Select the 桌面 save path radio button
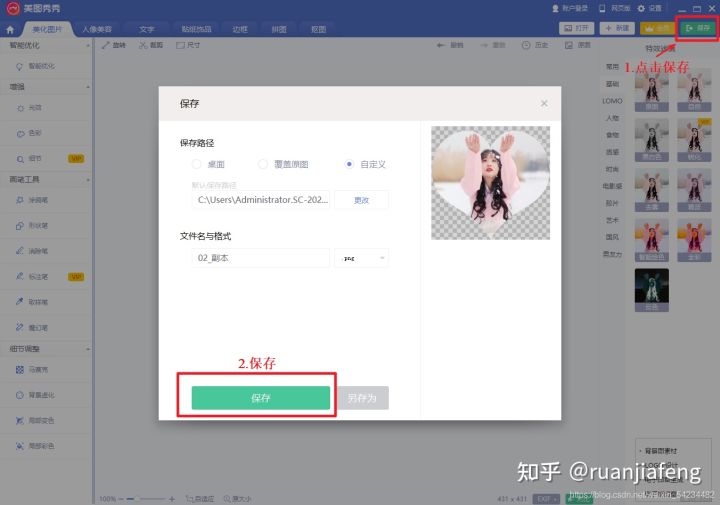Viewport: 720px width, 505px height. pos(197,164)
